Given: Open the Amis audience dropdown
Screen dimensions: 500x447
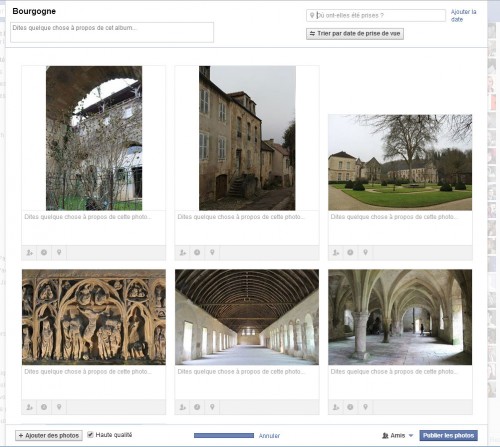Looking at the screenshot, I should coord(398,435).
